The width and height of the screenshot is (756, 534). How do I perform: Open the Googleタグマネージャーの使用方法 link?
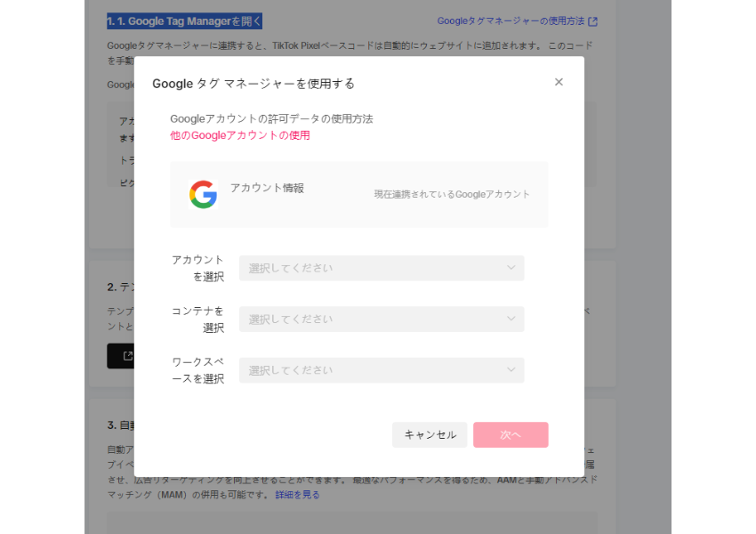point(511,21)
